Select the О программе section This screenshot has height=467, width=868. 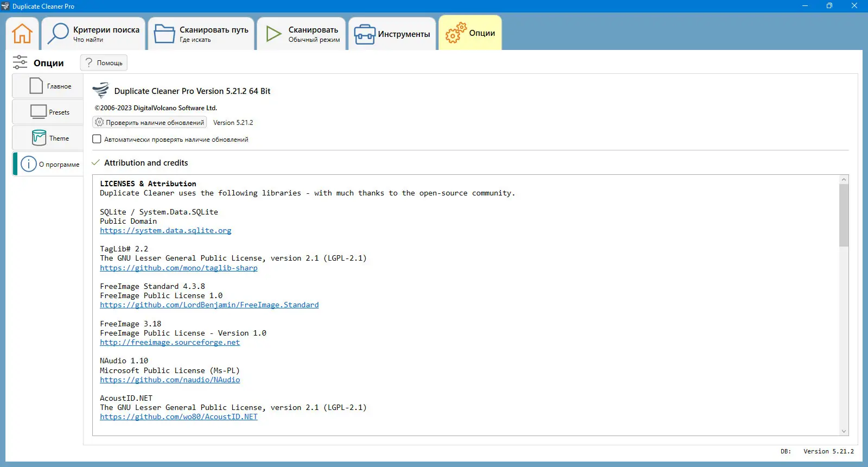pos(48,164)
